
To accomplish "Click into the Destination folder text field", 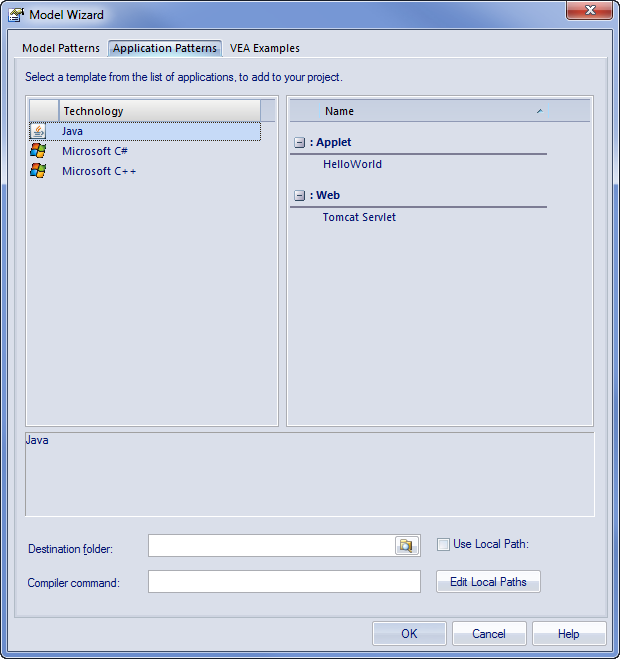I will (x=270, y=545).
